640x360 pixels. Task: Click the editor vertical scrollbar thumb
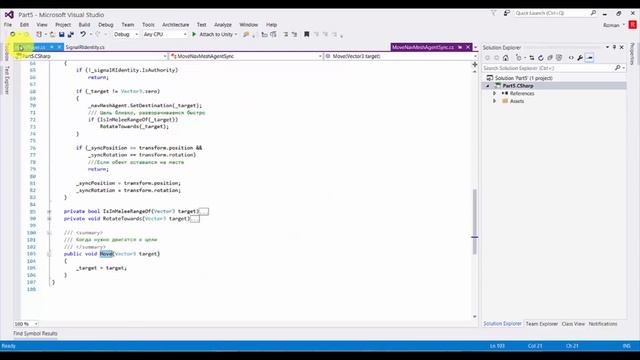click(x=474, y=222)
